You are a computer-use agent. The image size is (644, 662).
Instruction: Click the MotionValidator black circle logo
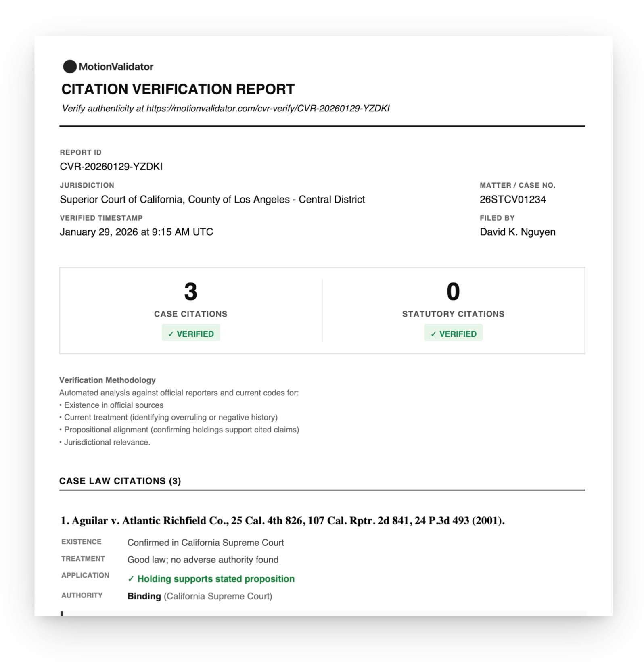(x=69, y=67)
